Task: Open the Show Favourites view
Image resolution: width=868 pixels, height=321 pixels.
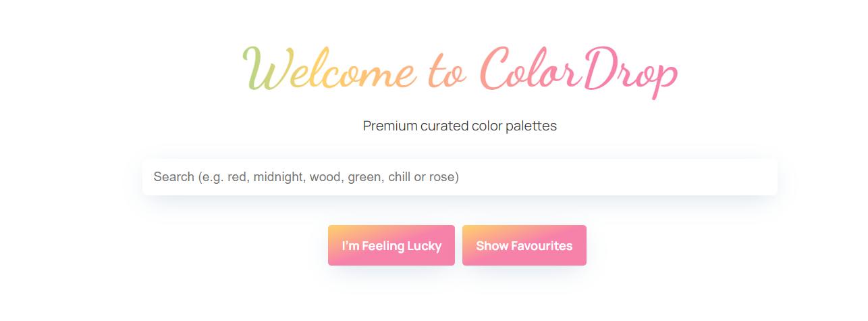Action: click(524, 245)
